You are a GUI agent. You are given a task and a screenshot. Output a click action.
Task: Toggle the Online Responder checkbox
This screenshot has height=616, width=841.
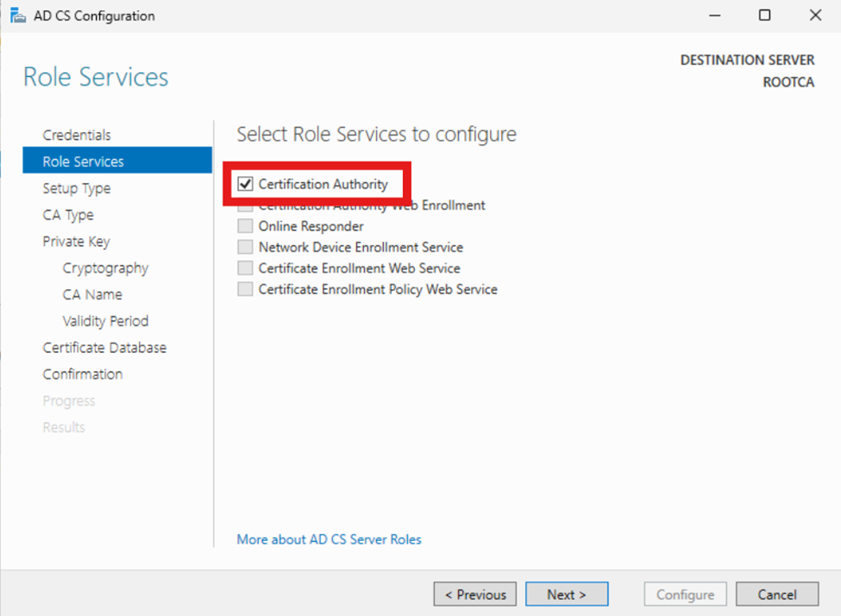pyautogui.click(x=246, y=226)
